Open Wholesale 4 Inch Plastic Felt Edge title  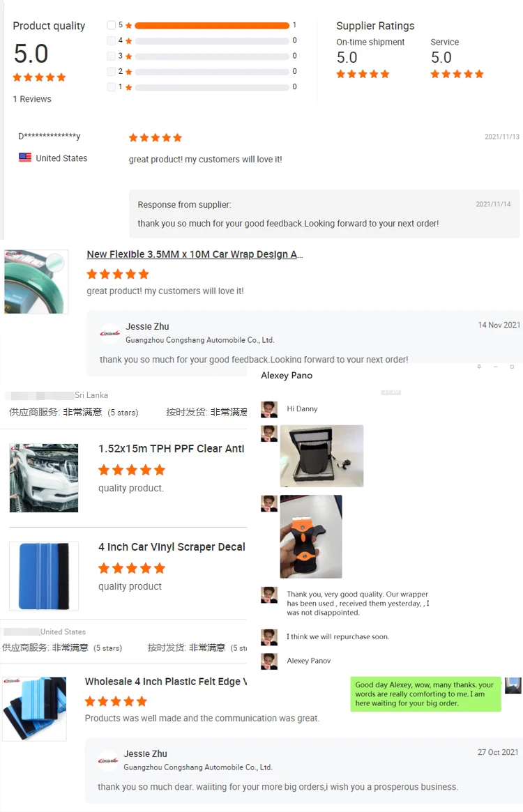point(166,682)
